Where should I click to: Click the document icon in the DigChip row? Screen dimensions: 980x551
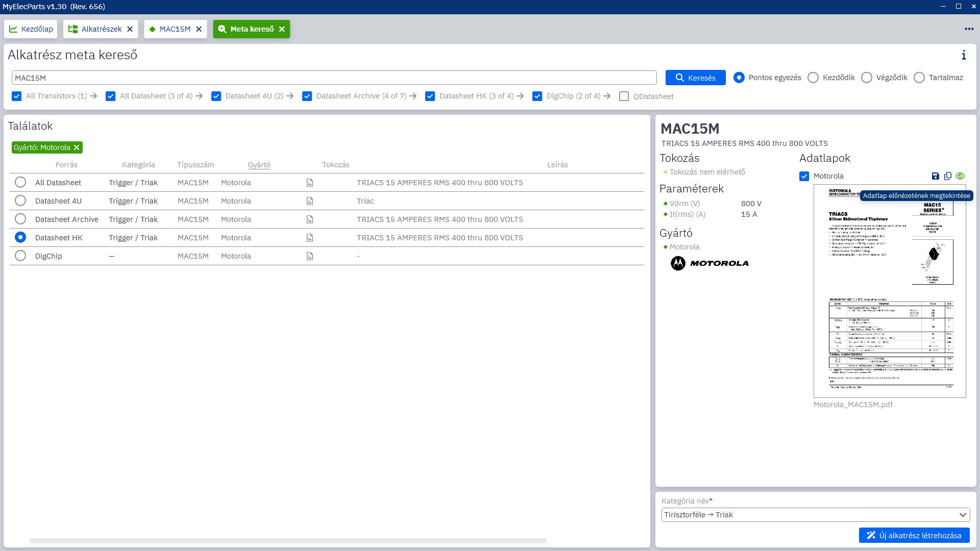(x=310, y=256)
